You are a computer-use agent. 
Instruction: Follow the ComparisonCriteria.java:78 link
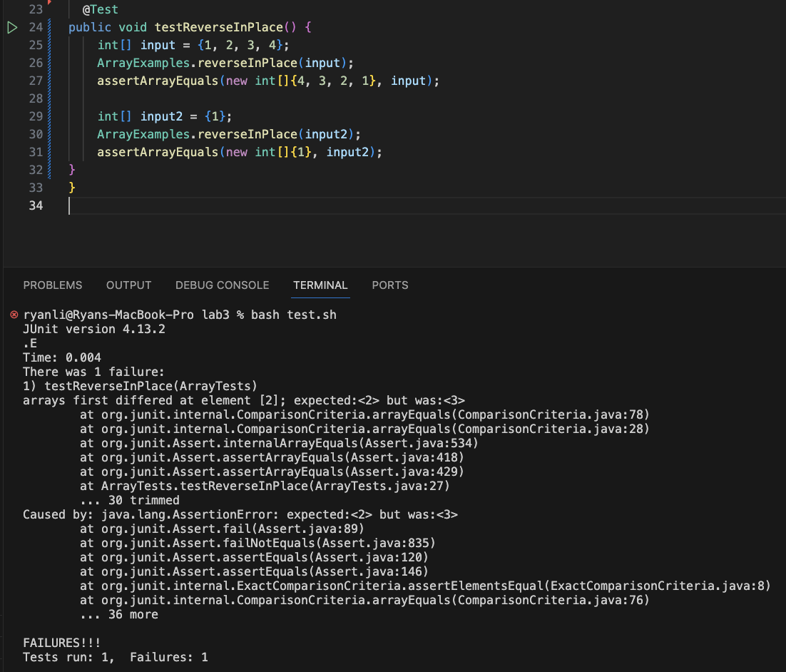pyautogui.click(x=551, y=414)
